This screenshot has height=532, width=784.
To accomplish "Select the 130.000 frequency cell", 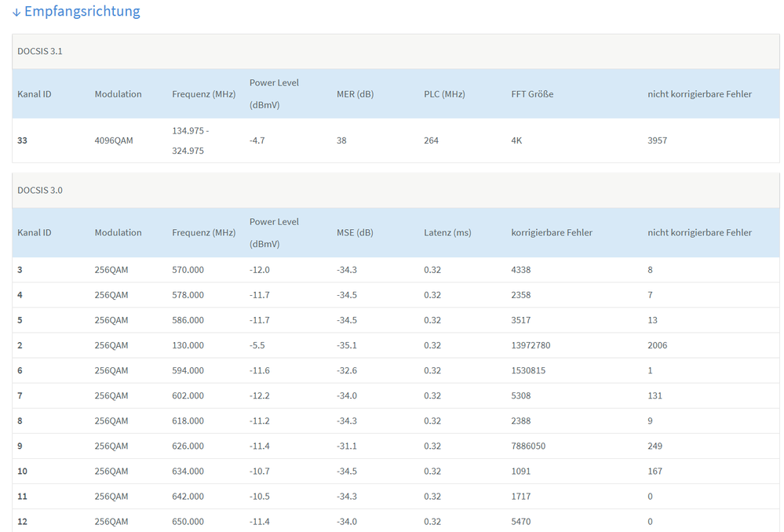I will click(188, 345).
